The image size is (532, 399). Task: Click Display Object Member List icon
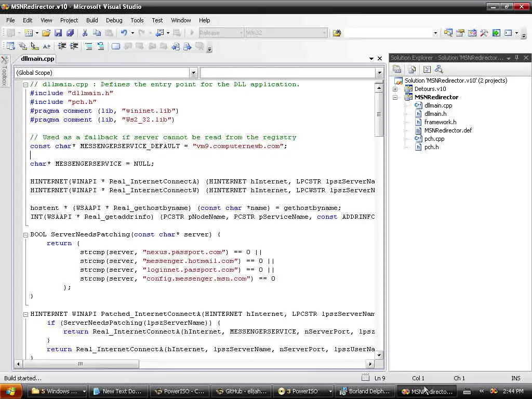(10, 46)
